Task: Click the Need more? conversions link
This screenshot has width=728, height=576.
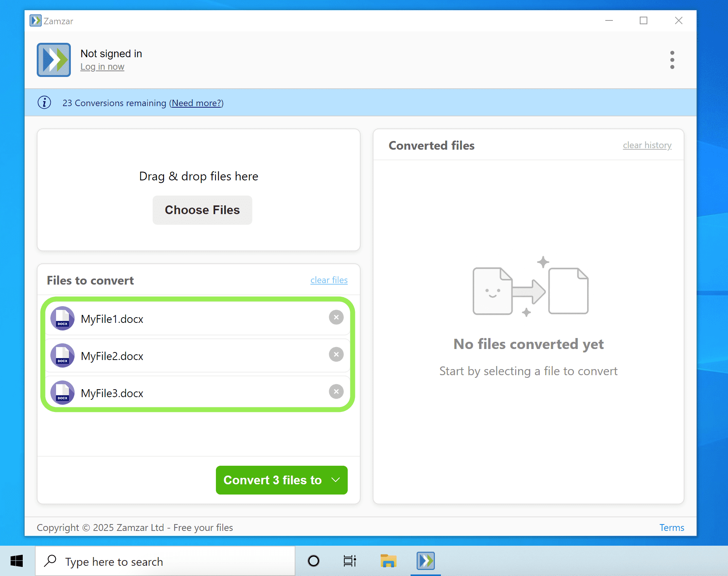Action: pyautogui.click(x=196, y=103)
